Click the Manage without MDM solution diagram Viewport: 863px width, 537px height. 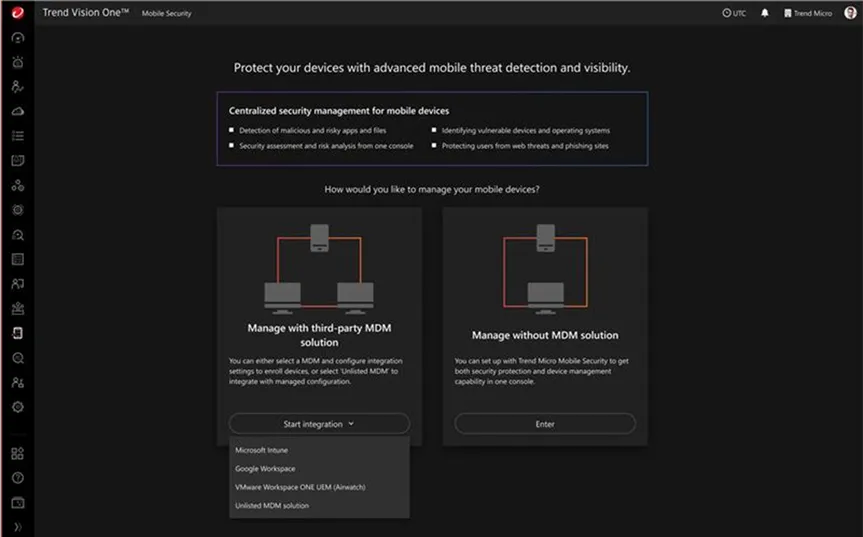pyautogui.click(x=545, y=267)
